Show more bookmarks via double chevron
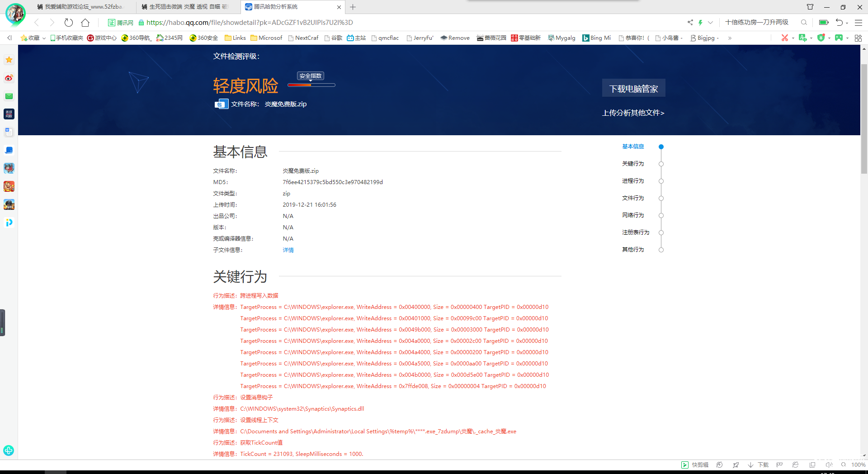The width and height of the screenshot is (868, 474). pyautogui.click(x=730, y=38)
